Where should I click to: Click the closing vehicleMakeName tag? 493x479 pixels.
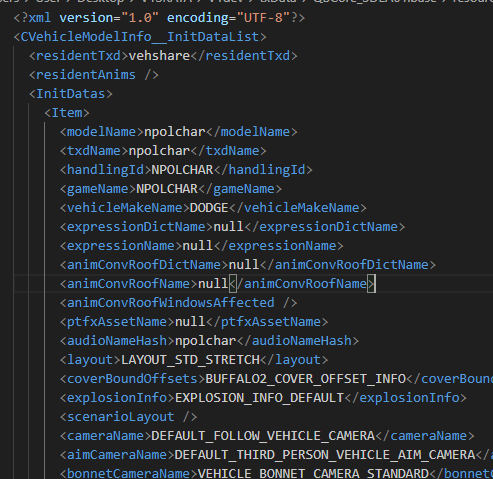[297, 208]
